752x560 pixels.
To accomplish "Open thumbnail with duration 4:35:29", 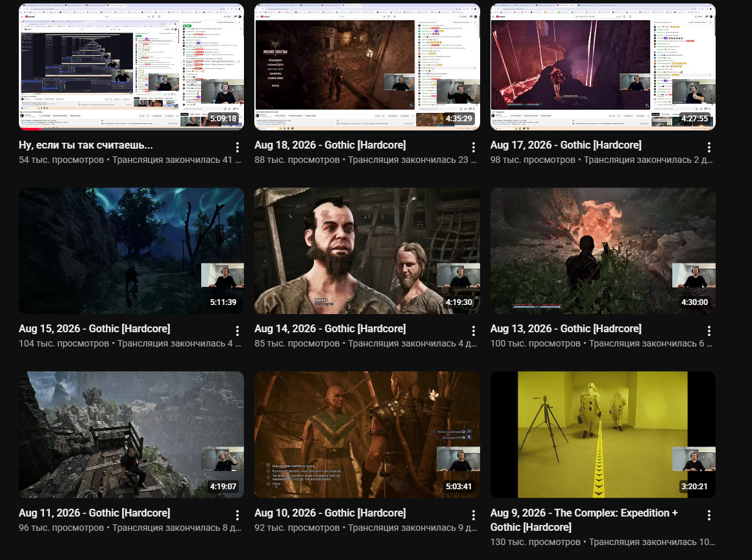I will pyautogui.click(x=367, y=67).
